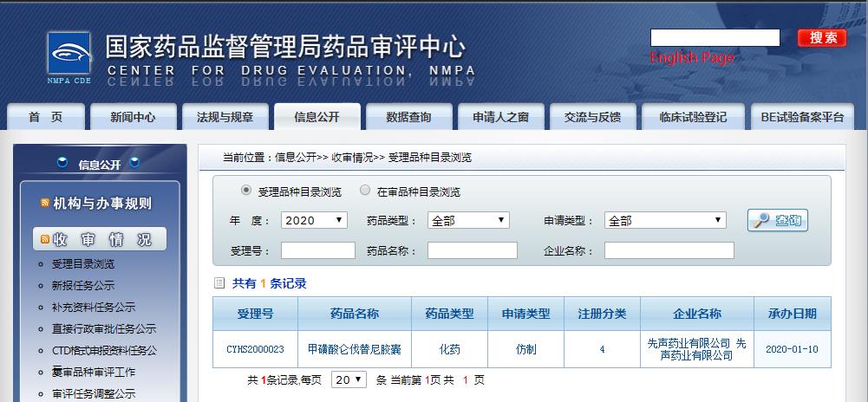Click date cell 2020-01-10
This screenshot has height=402, width=868.
coord(793,349)
